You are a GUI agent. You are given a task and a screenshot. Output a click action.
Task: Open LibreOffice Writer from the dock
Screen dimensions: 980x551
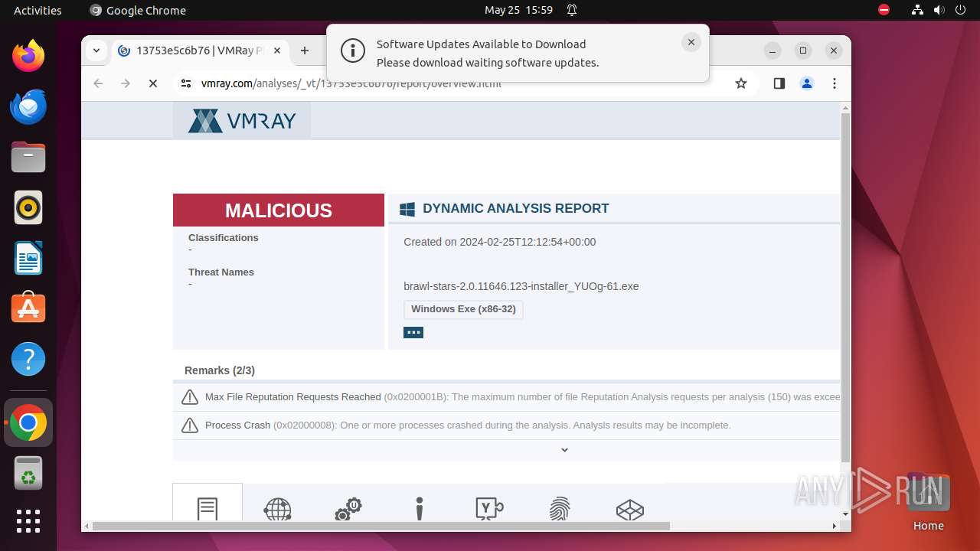(x=28, y=258)
